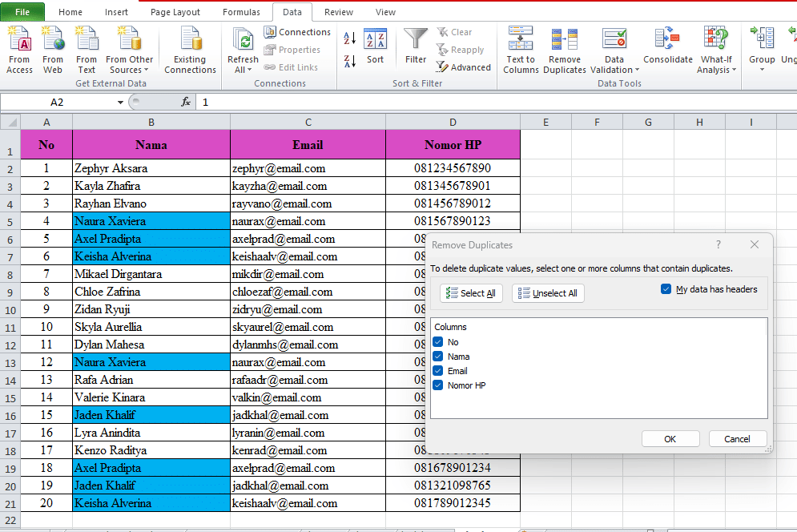Viewport: 797px width, 532px height.
Task: Click the From Access icon
Action: point(18,48)
